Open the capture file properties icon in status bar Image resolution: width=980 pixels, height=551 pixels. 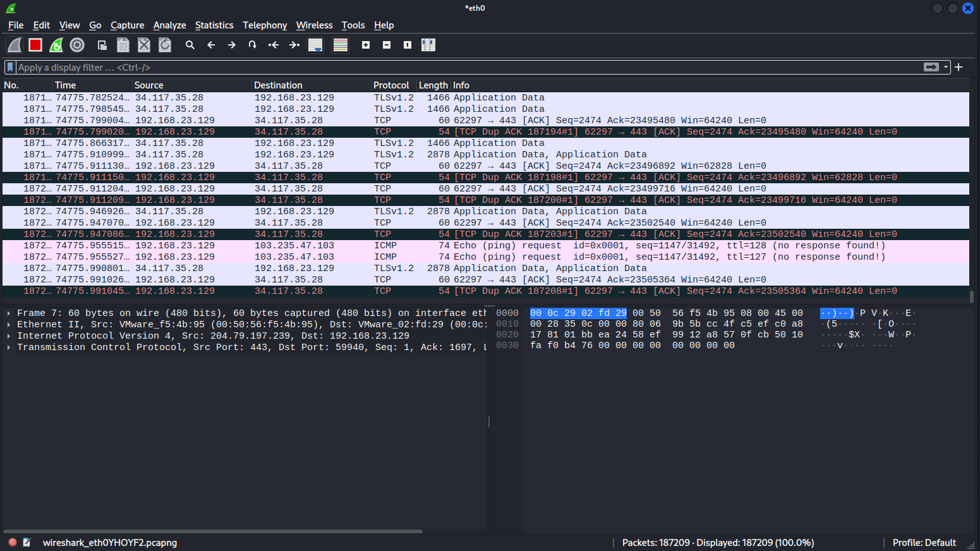(27, 542)
